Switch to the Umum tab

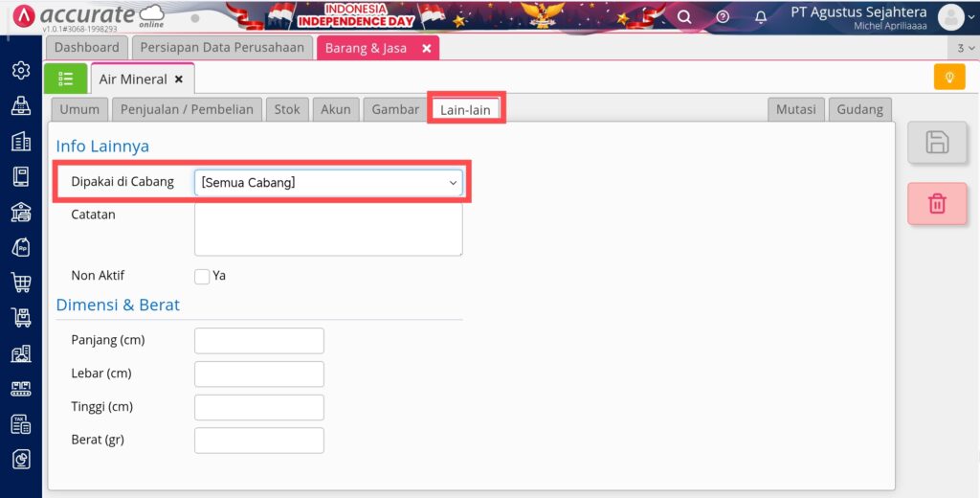[79, 109]
